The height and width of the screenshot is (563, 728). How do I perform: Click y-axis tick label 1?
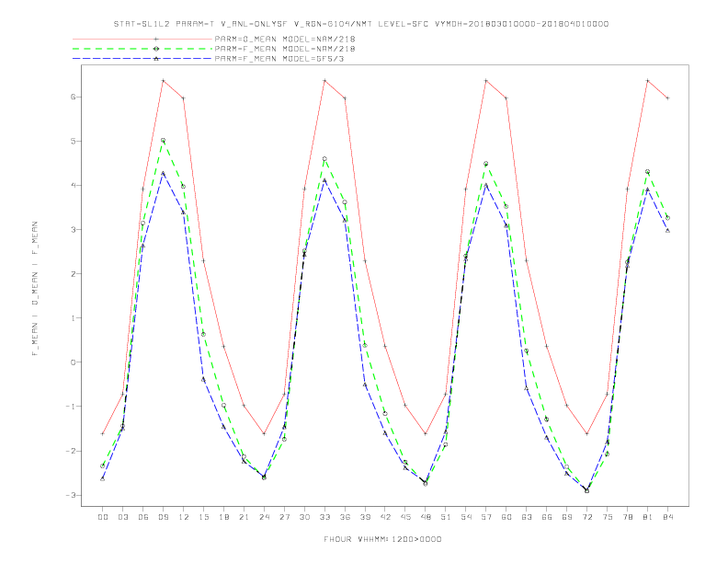[x=73, y=317]
